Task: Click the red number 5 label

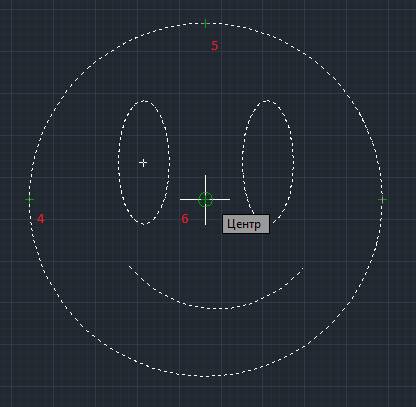Action: point(215,46)
